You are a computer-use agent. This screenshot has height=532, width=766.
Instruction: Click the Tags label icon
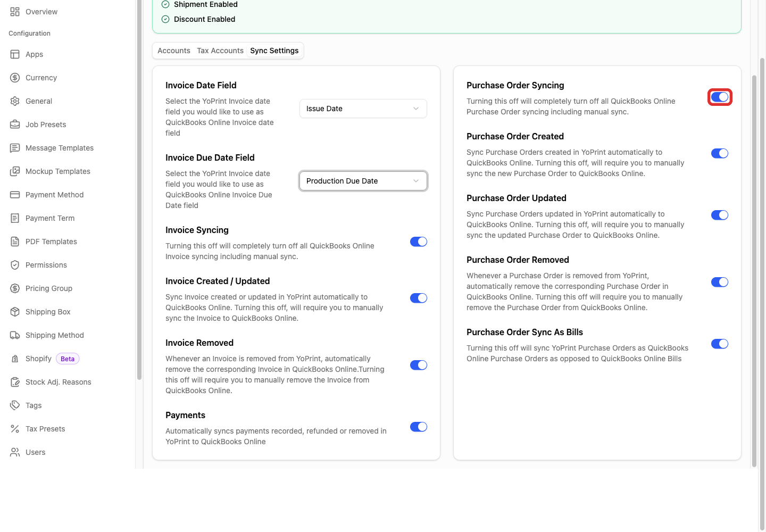15,405
